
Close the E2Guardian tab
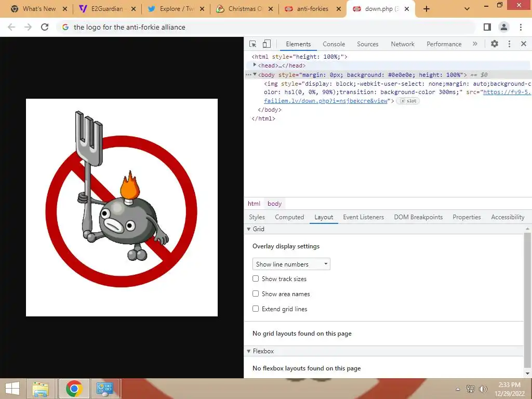tap(134, 9)
